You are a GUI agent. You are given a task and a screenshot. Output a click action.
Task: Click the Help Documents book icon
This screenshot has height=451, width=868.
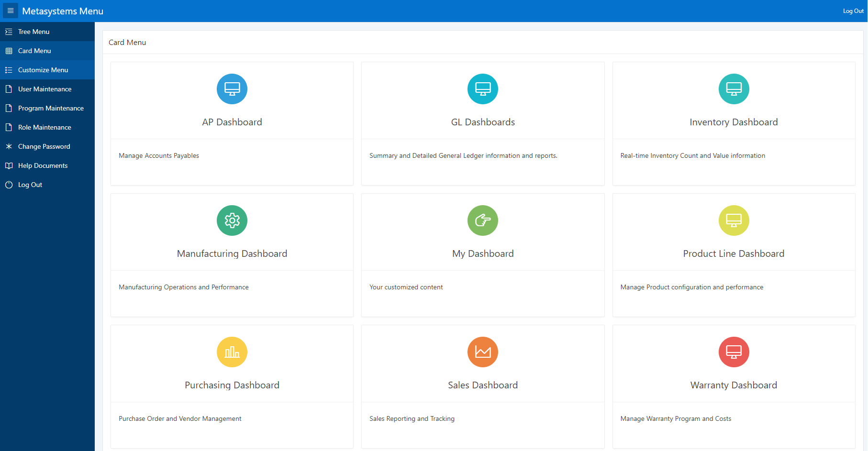9,165
